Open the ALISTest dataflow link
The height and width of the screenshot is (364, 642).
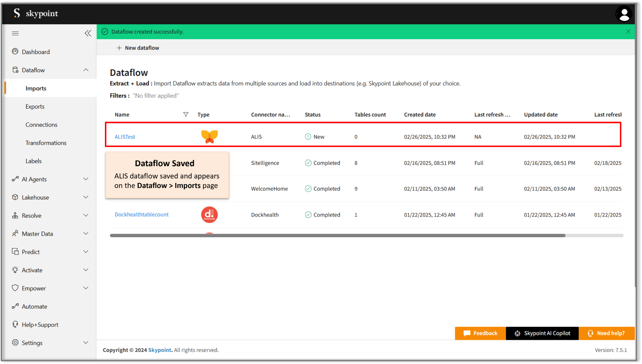coord(125,137)
